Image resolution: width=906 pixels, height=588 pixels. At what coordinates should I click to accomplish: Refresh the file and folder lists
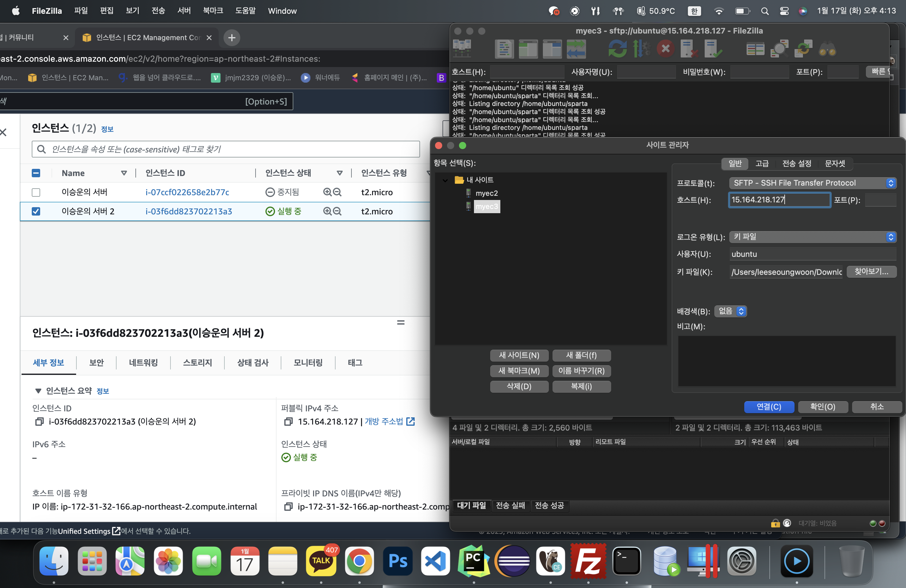tap(617, 49)
